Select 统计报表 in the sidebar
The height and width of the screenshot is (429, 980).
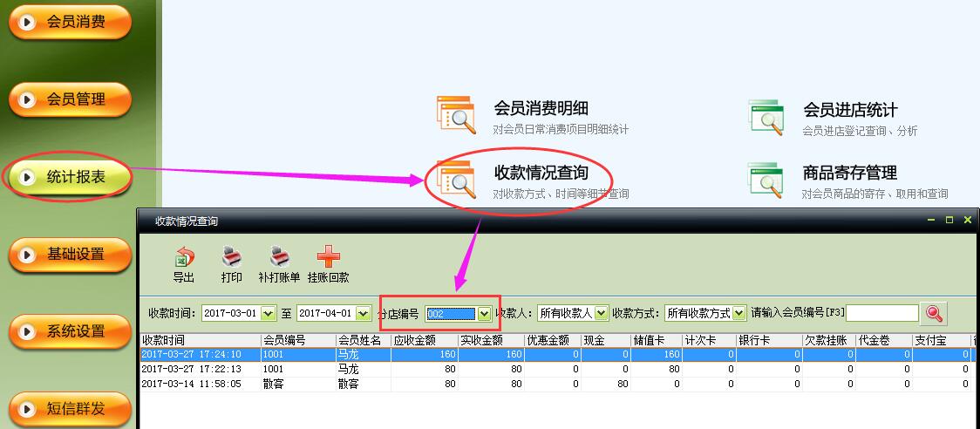point(70,177)
